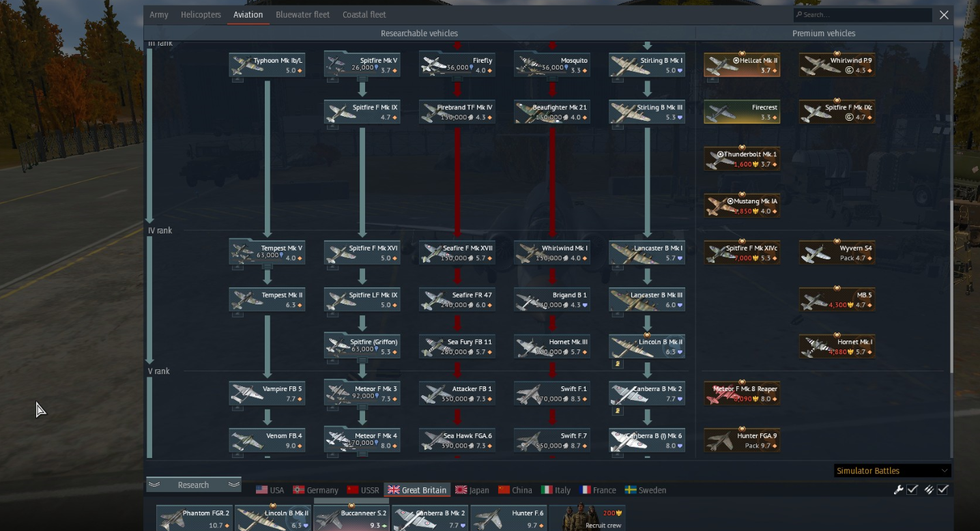Expand the Meteor F Mk 4 vehicle group
The width and height of the screenshot is (980, 531).
[362, 441]
